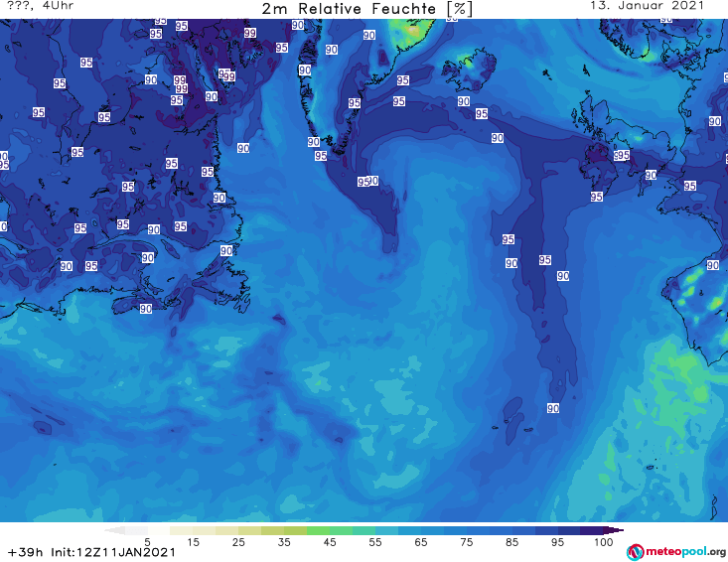Select the '+39h' forecast offset text
This screenshot has width=728, height=562.
click(x=26, y=552)
